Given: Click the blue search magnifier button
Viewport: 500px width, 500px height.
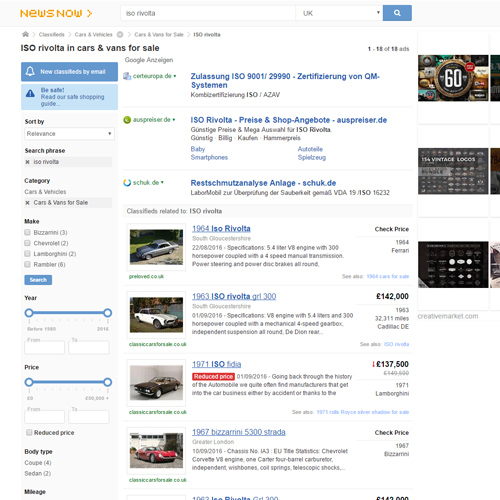Looking at the screenshot, I should pyautogui.click(x=397, y=13).
